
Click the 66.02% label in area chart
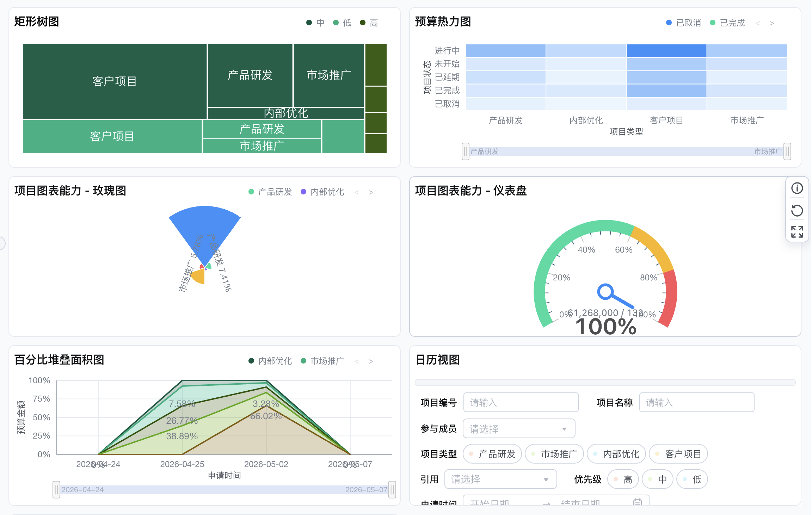pyautogui.click(x=266, y=416)
